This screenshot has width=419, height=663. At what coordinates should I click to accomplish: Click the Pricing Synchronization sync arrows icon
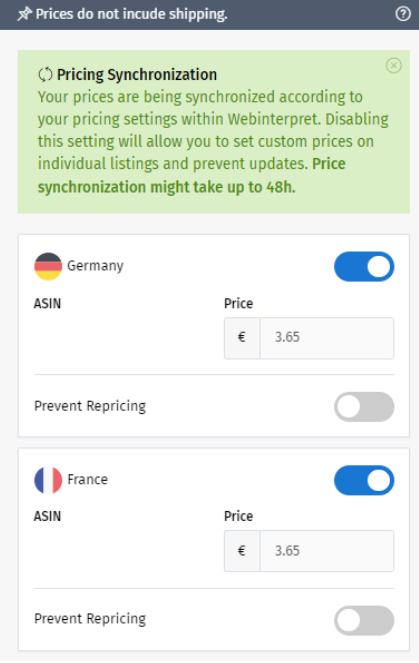(x=45, y=75)
